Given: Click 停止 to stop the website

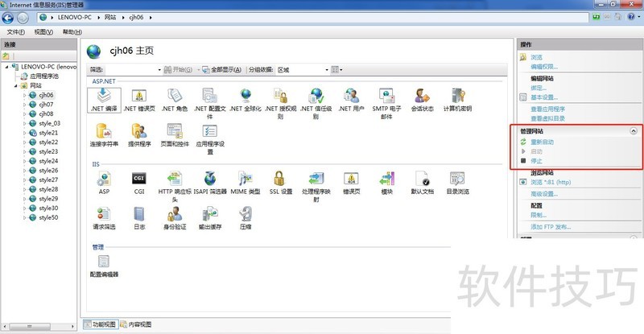Looking at the screenshot, I should 536,161.
